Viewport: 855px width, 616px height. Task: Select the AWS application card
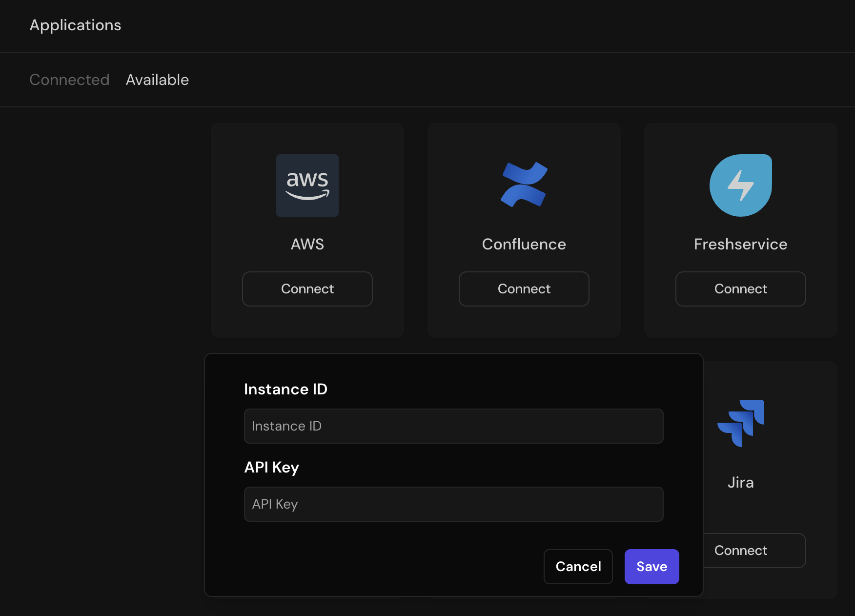click(307, 229)
